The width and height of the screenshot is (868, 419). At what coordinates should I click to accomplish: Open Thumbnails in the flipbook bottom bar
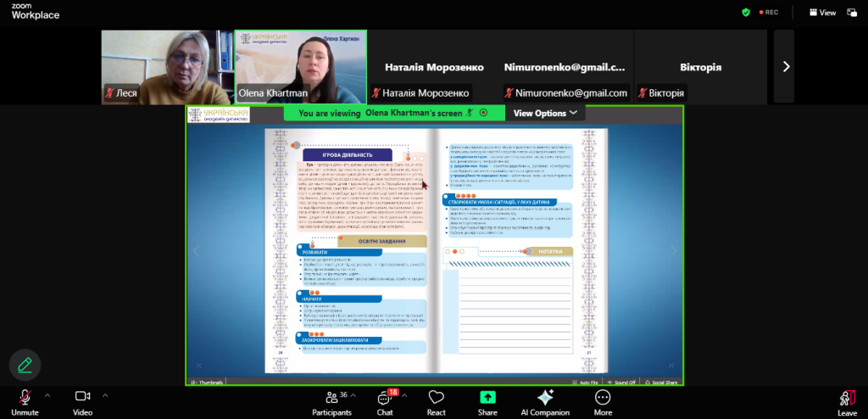(x=208, y=383)
